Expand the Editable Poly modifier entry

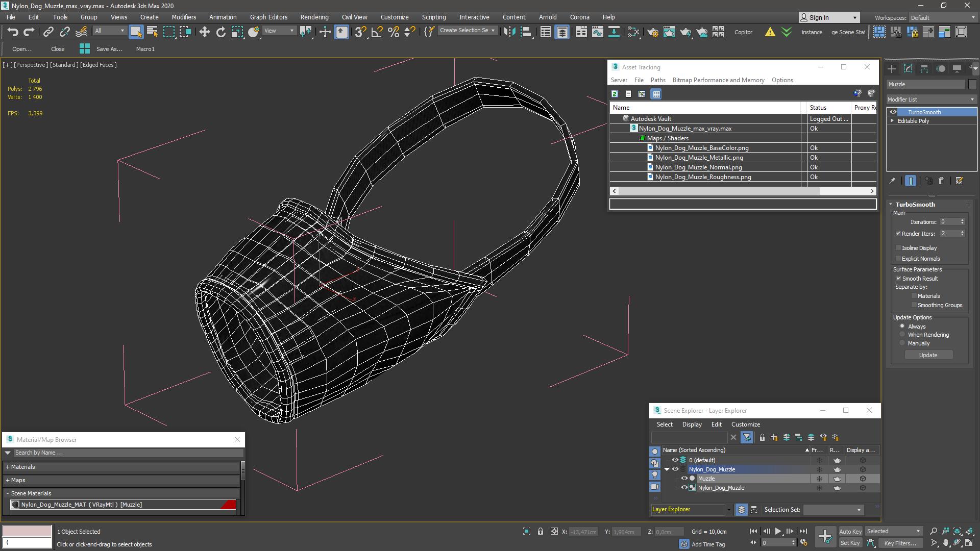[x=892, y=121]
